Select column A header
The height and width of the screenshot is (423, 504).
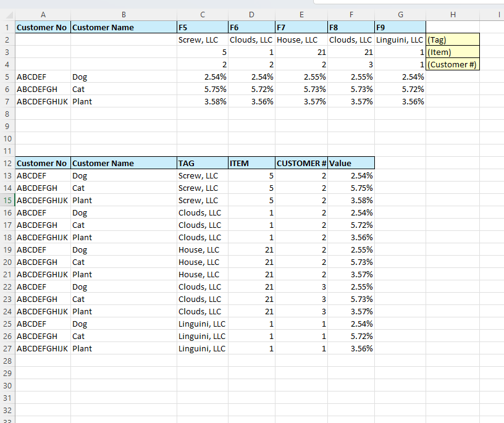click(43, 15)
